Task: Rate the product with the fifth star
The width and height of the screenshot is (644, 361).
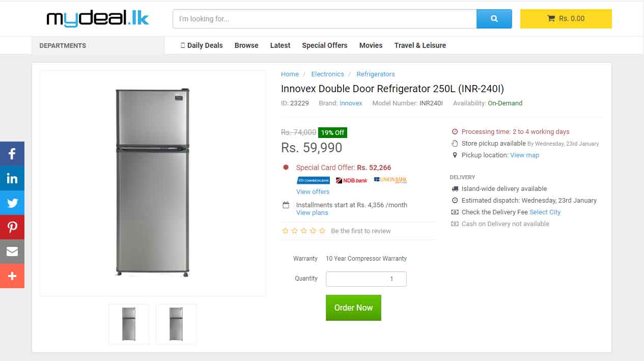Action: pyautogui.click(x=322, y=231)
